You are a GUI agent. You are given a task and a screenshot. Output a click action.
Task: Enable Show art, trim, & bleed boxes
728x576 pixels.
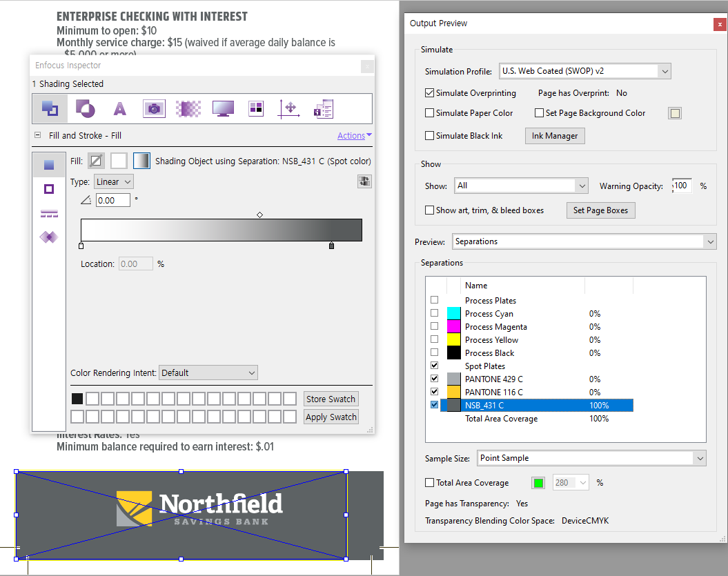pos(429,210)
